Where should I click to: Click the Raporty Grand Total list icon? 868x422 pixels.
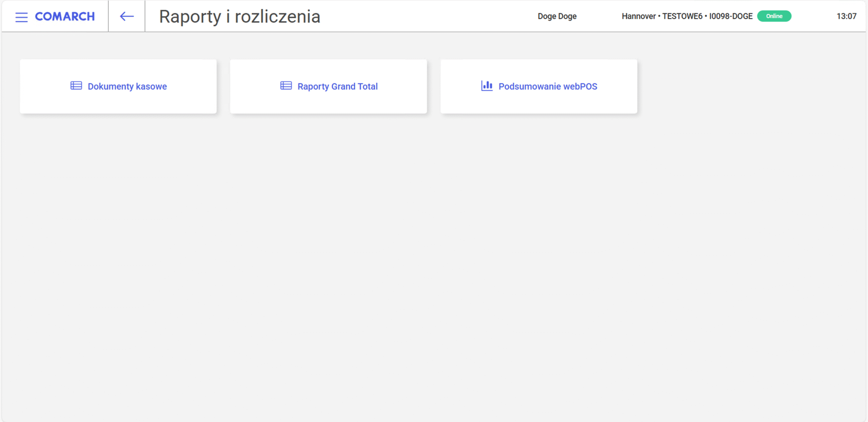pos(286,85)
